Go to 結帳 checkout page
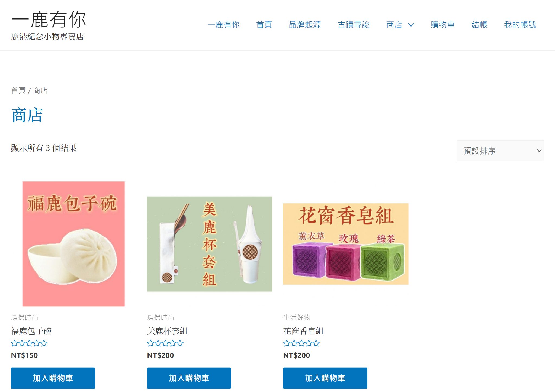Image resolution: width=555 pixels, height=392 pixels. point(479,25)
